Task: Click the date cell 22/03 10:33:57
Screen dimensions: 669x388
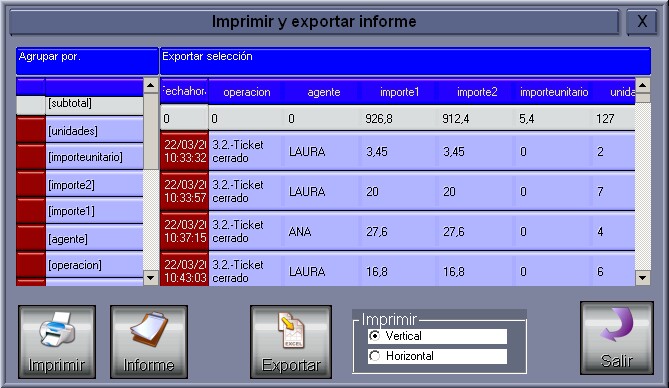Action: tap(185, 191)
